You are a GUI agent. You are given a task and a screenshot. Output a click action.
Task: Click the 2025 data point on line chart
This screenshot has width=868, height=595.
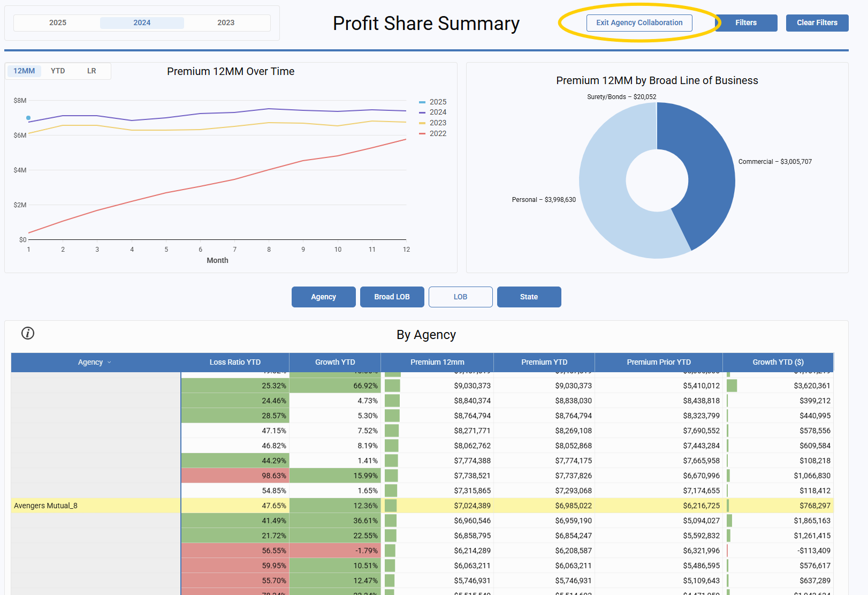(28, 118)
